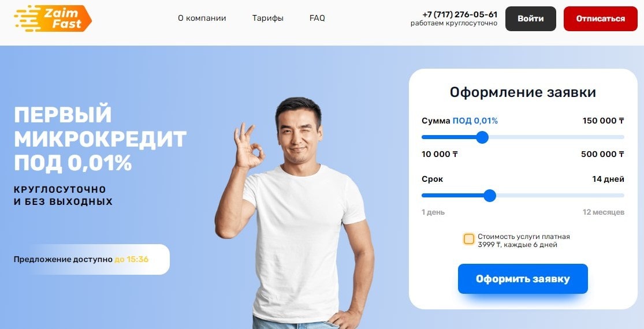The width and height of the screenshot is (644, 329).
Task: Click the 14 дней term value
Action: click(x=608, y=180)
